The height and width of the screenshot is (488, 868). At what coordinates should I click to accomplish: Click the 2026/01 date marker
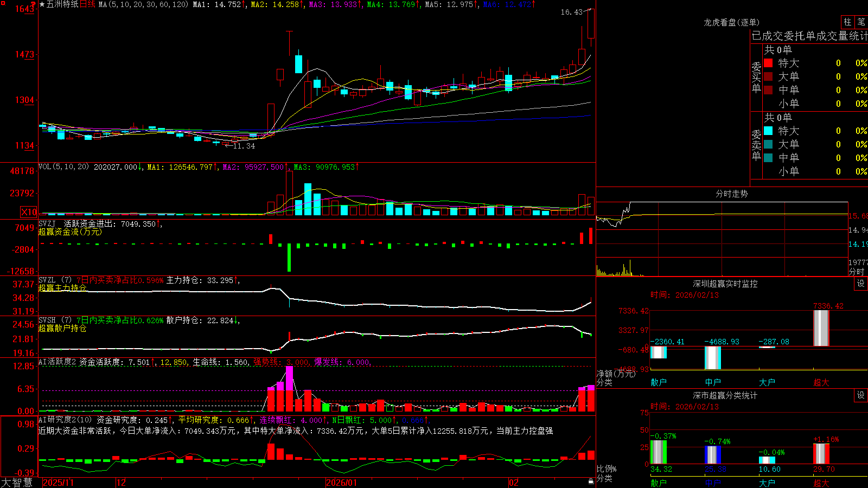coord(341,483)
